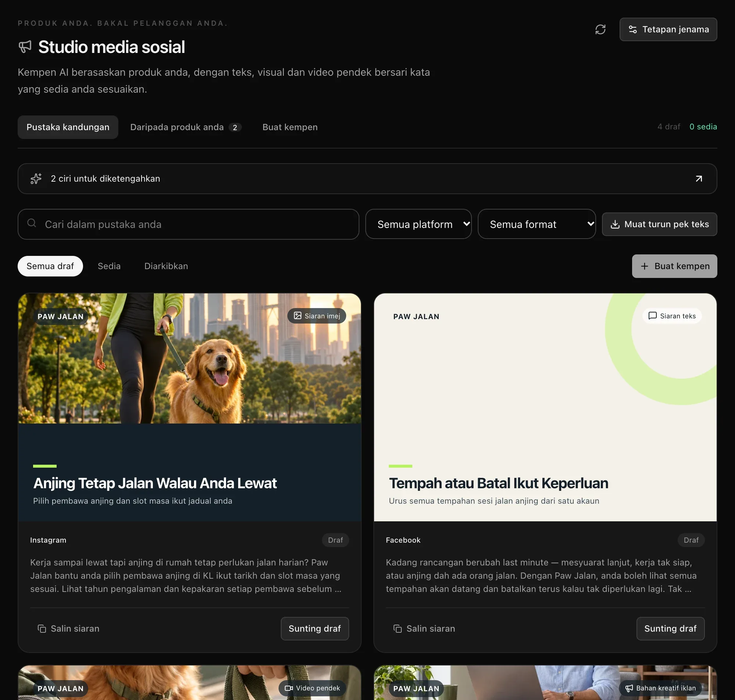Screen dimensions: 735x700
Task: Click the megaphone icon beside Studio media sosial
Action: [25, 47]
